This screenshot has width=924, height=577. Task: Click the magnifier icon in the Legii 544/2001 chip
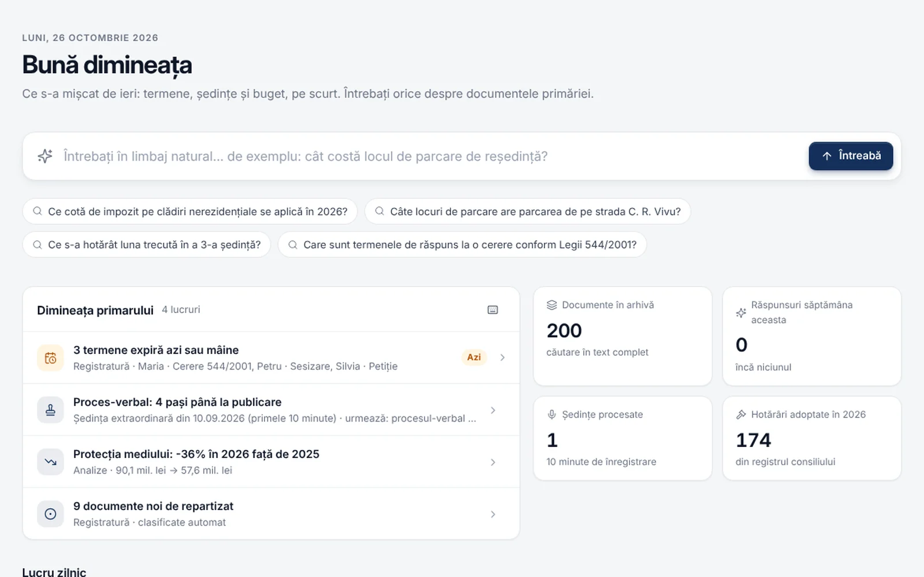pos(293,245)
